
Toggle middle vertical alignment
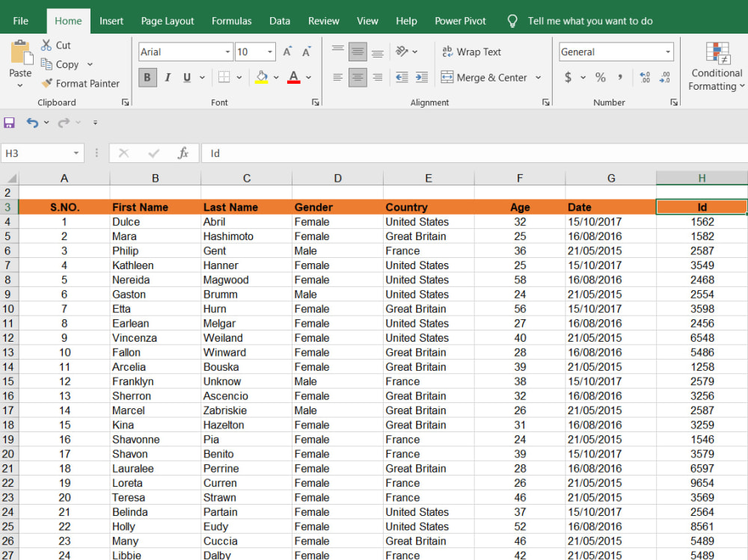click(358, 52)
